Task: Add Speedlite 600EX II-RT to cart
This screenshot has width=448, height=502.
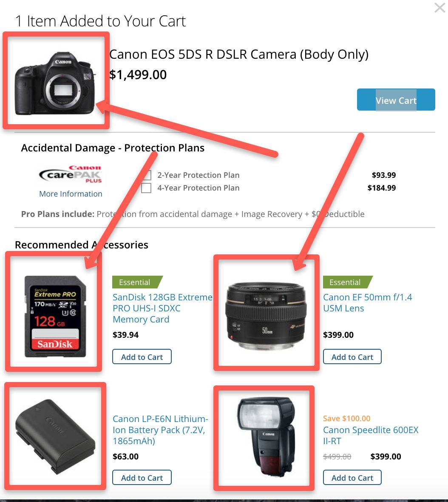Action: (x=352, y=478)
